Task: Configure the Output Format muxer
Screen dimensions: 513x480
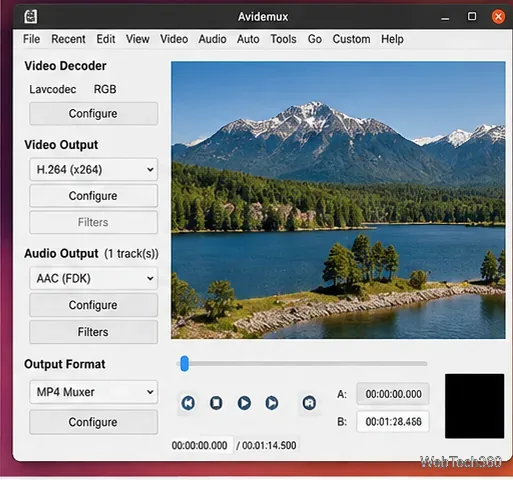Action: click(93, 422)
